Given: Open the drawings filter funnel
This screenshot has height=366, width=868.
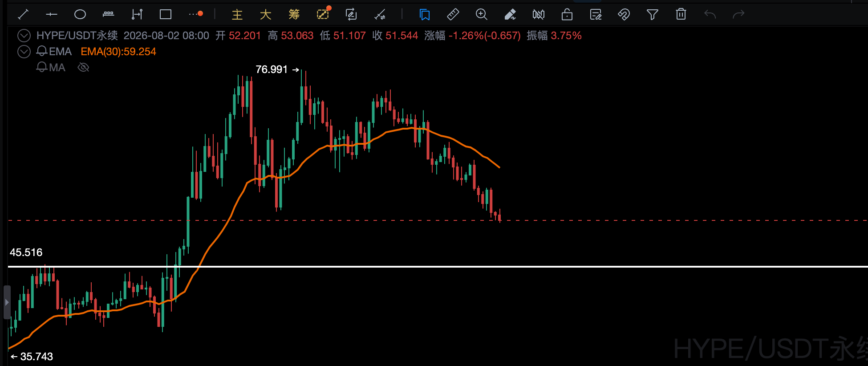Looking at the screenshot, I should pyautogui.click(x=653, y=15).
